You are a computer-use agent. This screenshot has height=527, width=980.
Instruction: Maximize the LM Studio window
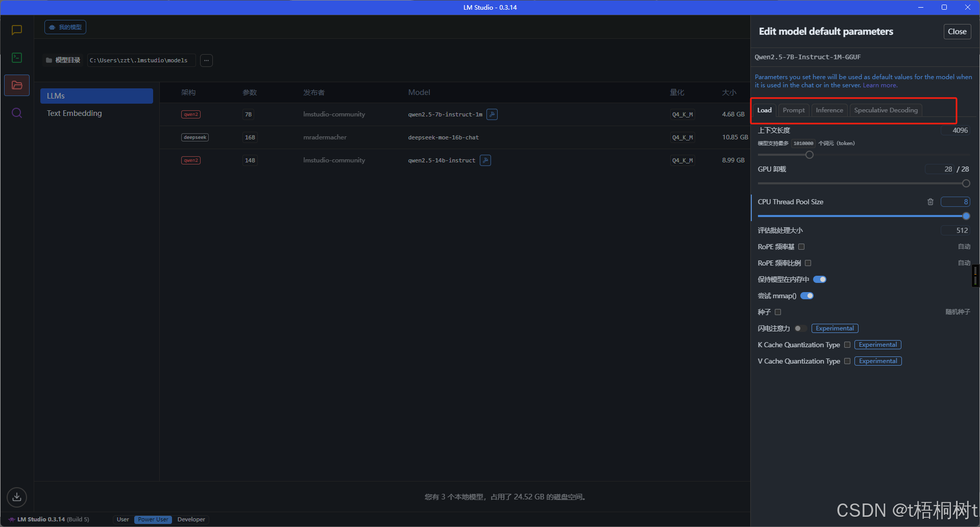click(944, 7)
